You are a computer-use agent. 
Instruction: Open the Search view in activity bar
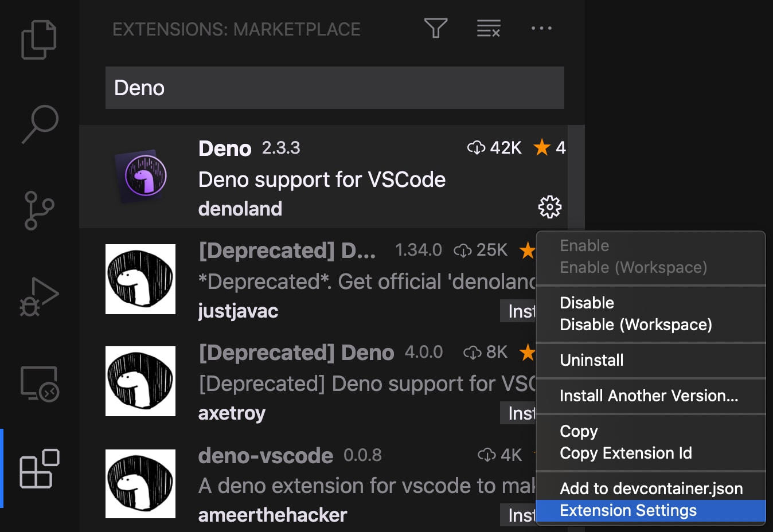[x=40, y=124]
